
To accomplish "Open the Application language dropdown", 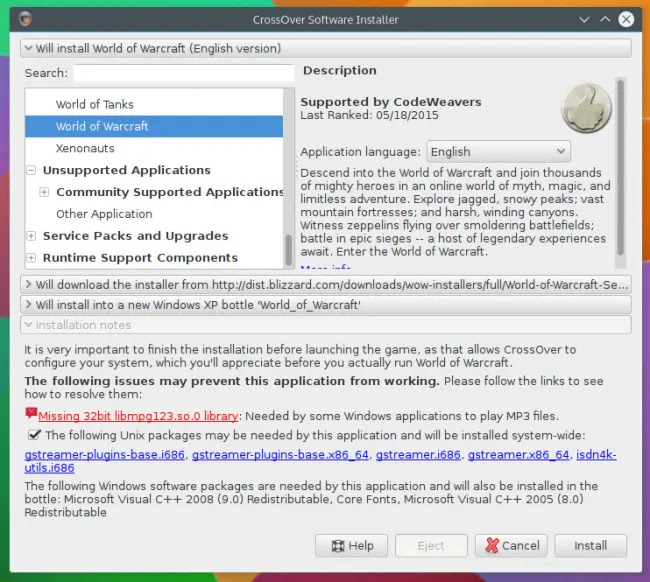I will pos(498,152).
